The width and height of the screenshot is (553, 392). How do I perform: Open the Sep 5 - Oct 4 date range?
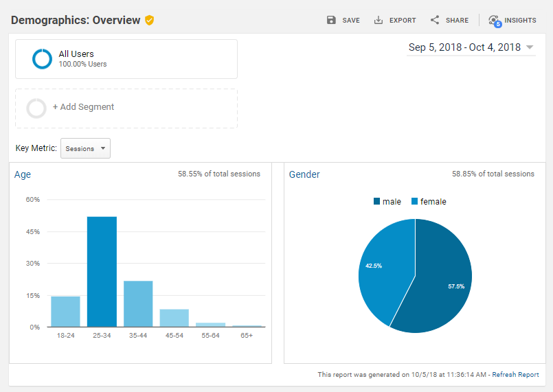click(x=464, y=47)
